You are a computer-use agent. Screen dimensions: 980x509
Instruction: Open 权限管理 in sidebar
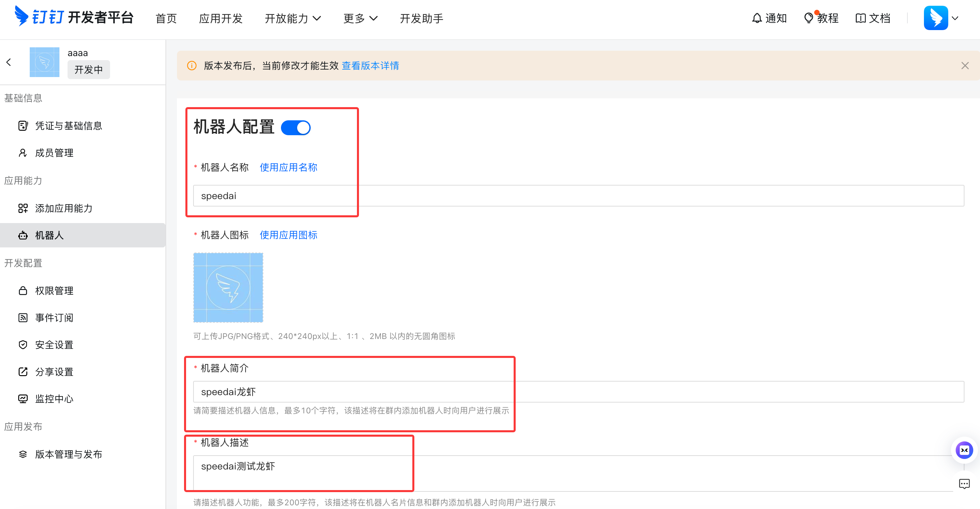[x=82, y=290]
